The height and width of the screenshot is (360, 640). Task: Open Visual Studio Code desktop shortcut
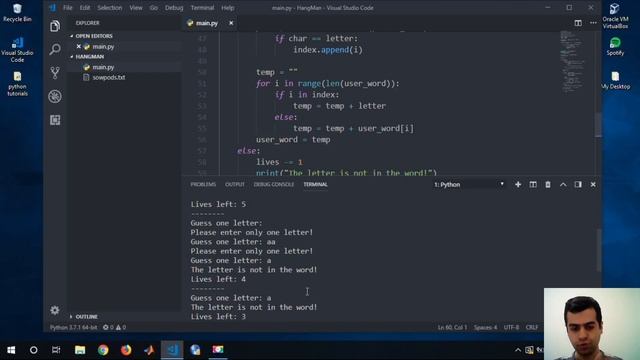tap(17, 50)
